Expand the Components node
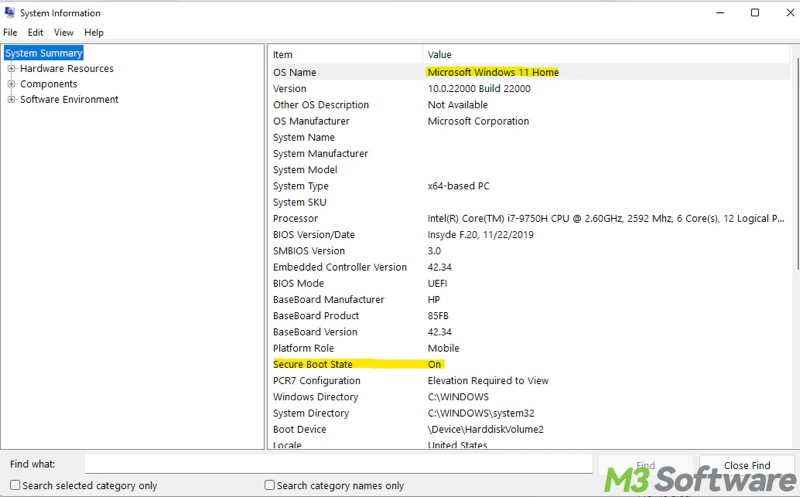This screenshot has height=497, width=800. (11, 84)
